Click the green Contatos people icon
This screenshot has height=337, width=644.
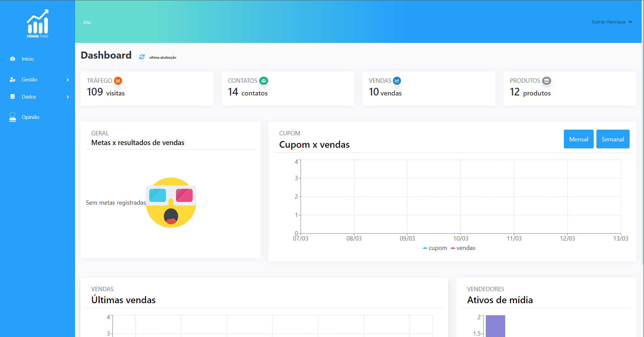264,81
